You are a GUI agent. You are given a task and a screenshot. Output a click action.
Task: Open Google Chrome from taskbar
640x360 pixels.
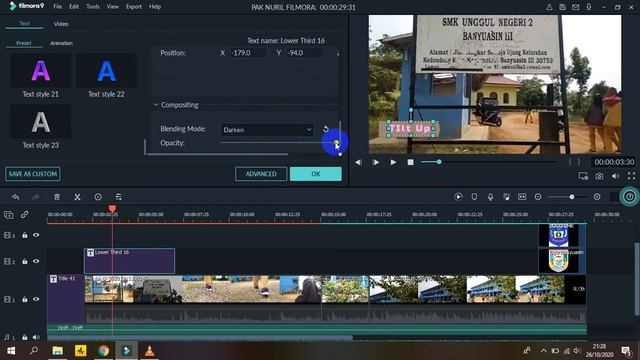click(x=103, y=351)
